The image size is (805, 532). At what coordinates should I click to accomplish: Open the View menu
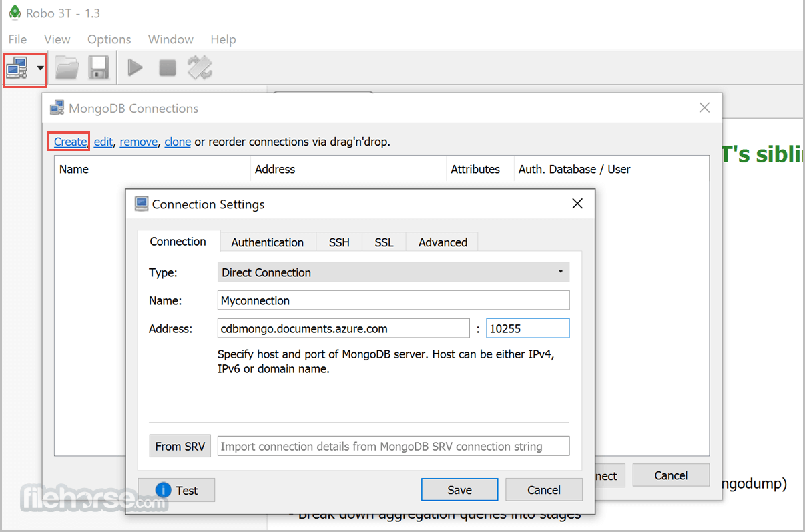tap(57, 39)
